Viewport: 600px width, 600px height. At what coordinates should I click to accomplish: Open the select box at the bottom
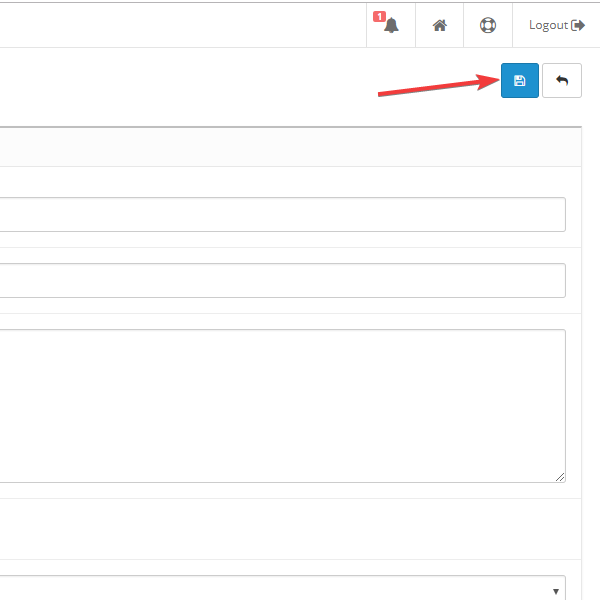click(x=280, y=590)
